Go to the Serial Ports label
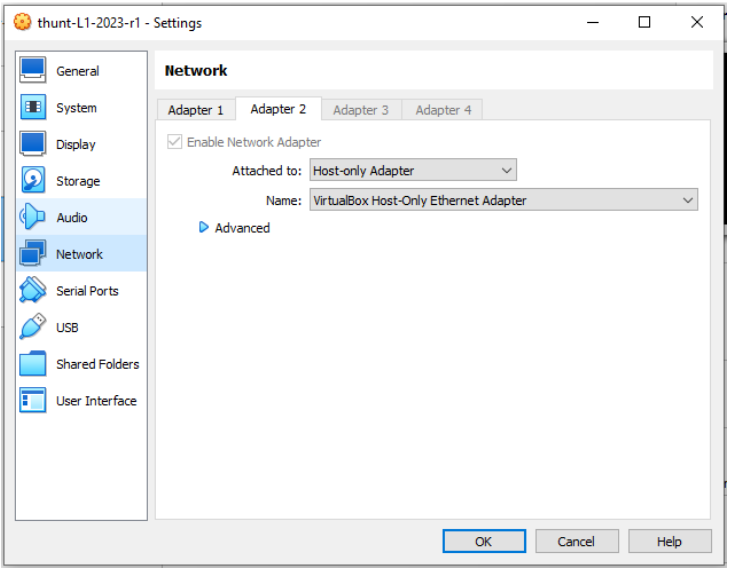 coord(87,291)
